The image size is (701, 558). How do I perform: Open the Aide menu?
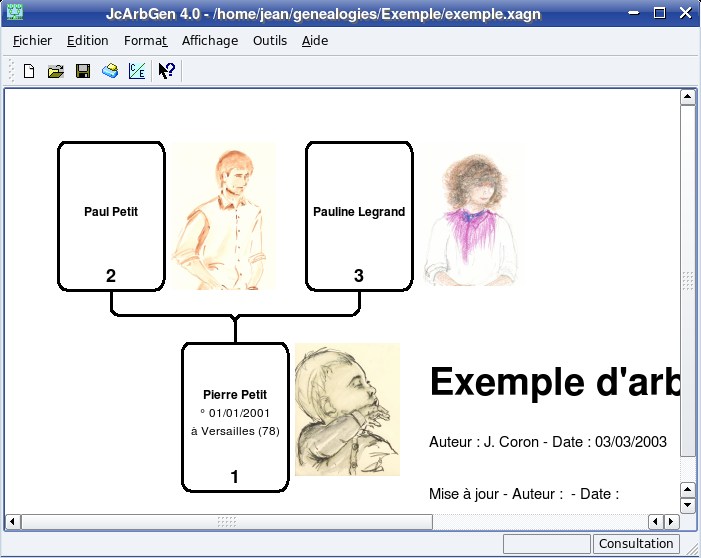click(315, 41)
